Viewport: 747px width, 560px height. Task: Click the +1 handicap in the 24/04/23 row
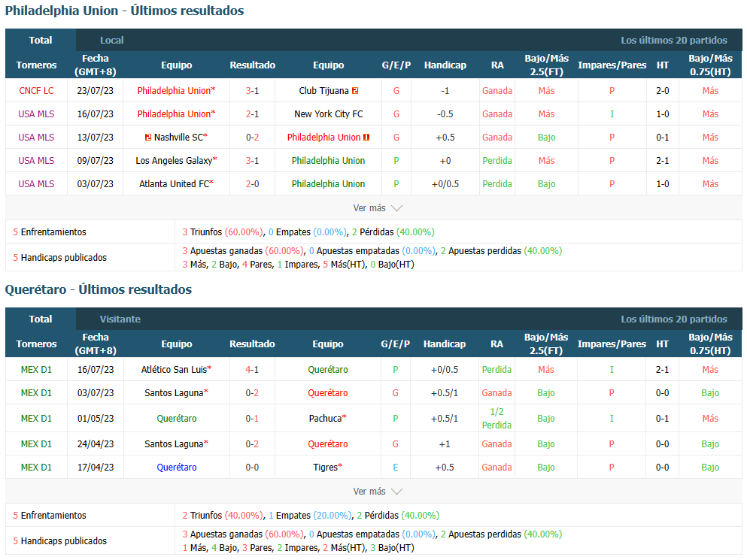click(x=445, y=443)
